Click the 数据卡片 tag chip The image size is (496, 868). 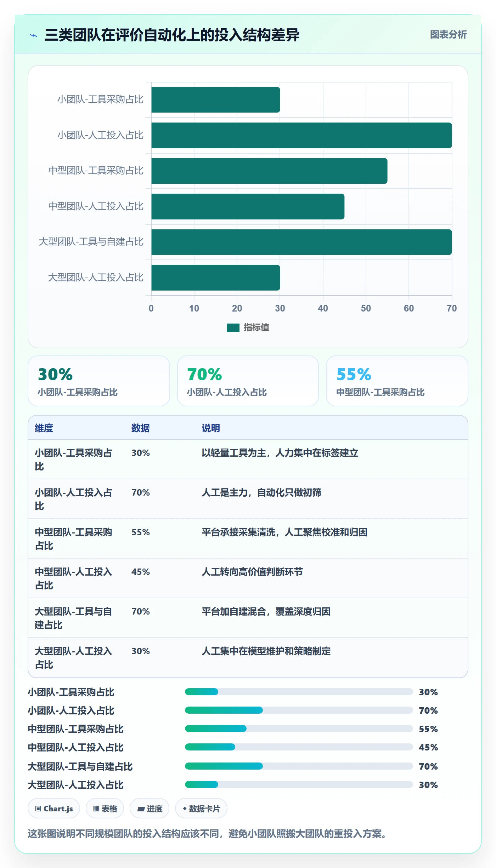(x=201, y=809)
